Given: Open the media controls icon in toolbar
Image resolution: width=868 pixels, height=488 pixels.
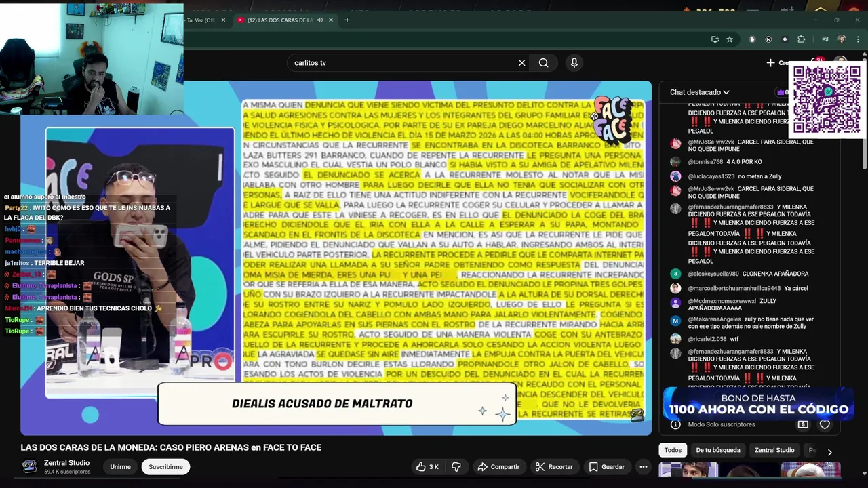Looking at the screenshot, I should pyautogui.click(x=825, y=39).
